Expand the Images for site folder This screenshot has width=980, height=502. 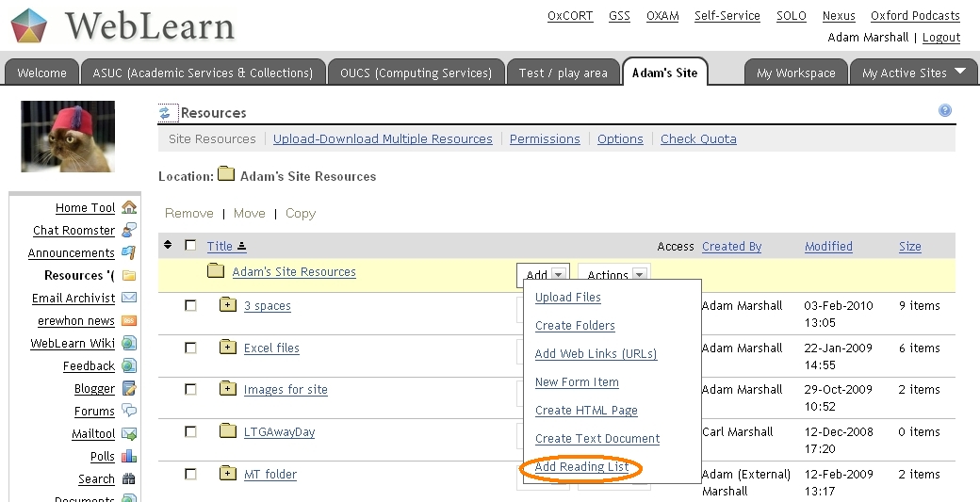(227, 389)
